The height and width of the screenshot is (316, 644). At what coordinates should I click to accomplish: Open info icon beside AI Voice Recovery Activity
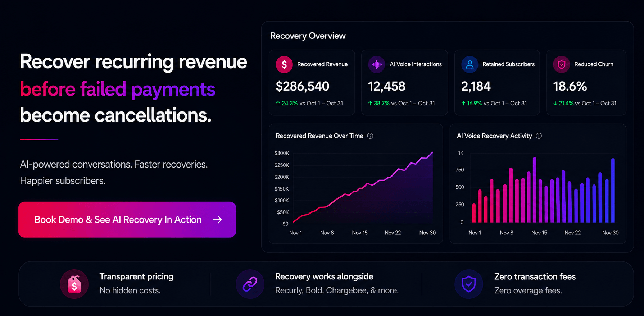(539, 136)
